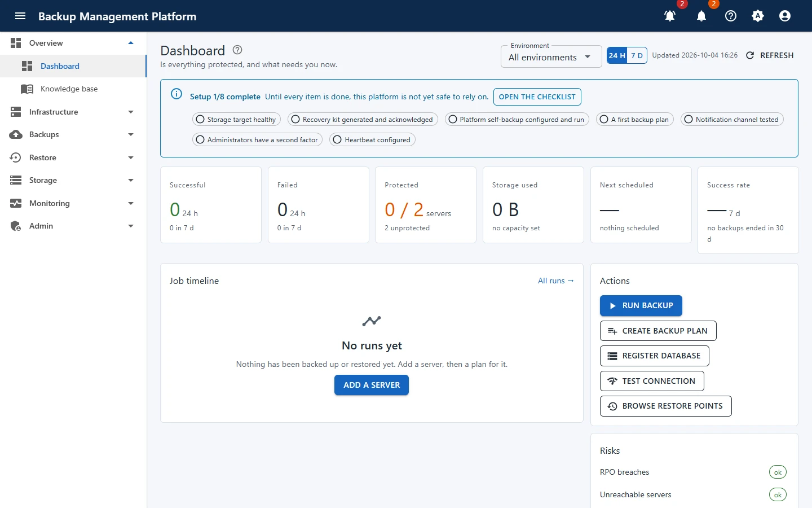The height and width of the screenshot is (508, 812).
Task: Expand the Admin menu arrow
Action: click(x=131, y=226)
